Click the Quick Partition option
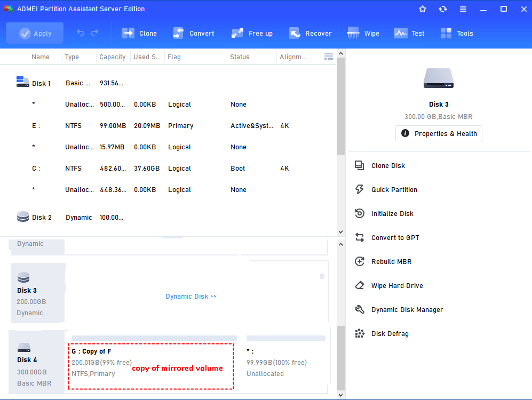This screenshot has width=532, height=400. click(386, 190)
